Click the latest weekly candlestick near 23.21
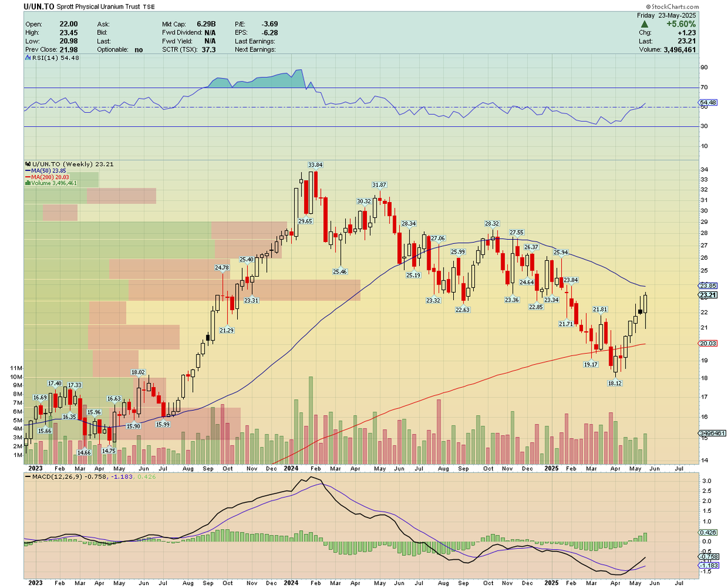 coord(645,305)
